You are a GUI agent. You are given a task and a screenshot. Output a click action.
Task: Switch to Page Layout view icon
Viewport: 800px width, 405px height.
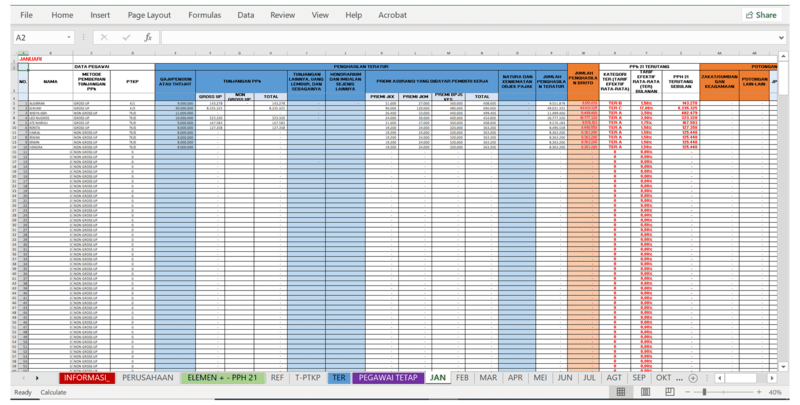645,392
